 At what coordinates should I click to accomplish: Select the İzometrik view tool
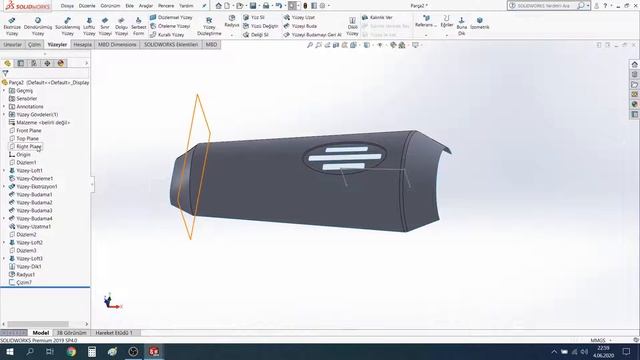(x=480, y=23)
